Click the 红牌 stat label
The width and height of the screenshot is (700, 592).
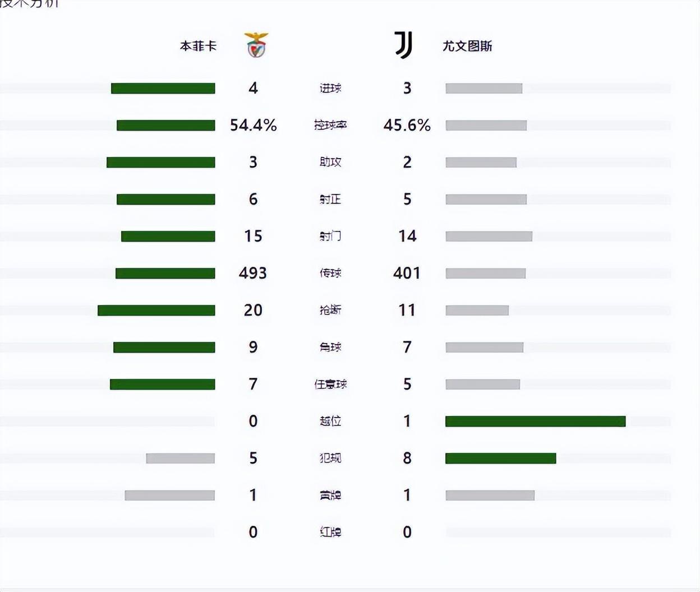(330, 532)
